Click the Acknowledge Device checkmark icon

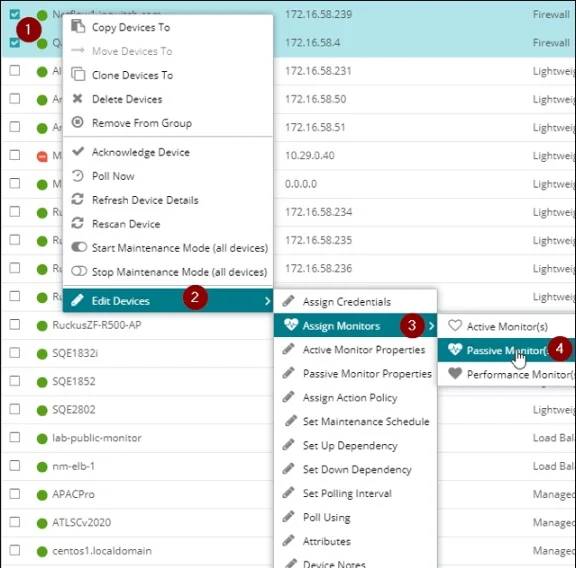point(78,151)
